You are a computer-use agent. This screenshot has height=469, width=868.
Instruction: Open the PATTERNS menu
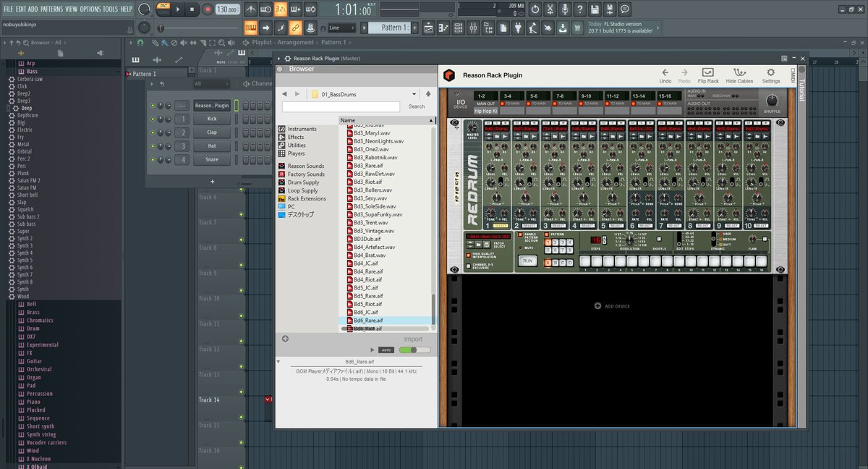pyautogui.click(x=51, y=9)
